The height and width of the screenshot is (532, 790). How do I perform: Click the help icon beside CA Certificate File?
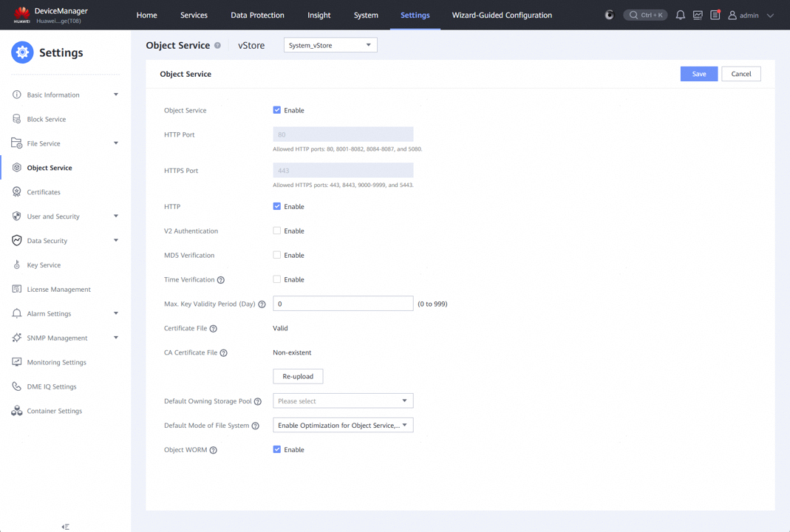224,353
